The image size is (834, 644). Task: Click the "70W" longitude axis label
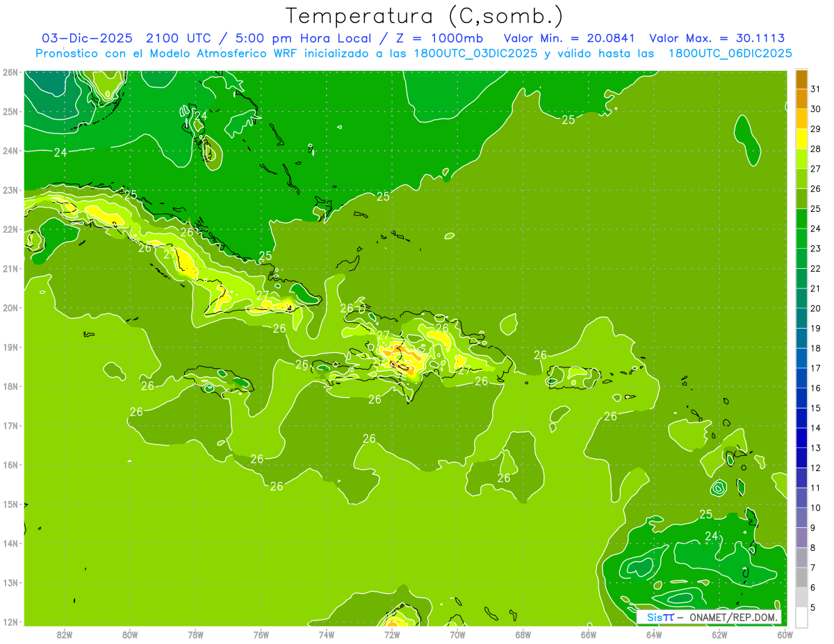click(457, 634)
